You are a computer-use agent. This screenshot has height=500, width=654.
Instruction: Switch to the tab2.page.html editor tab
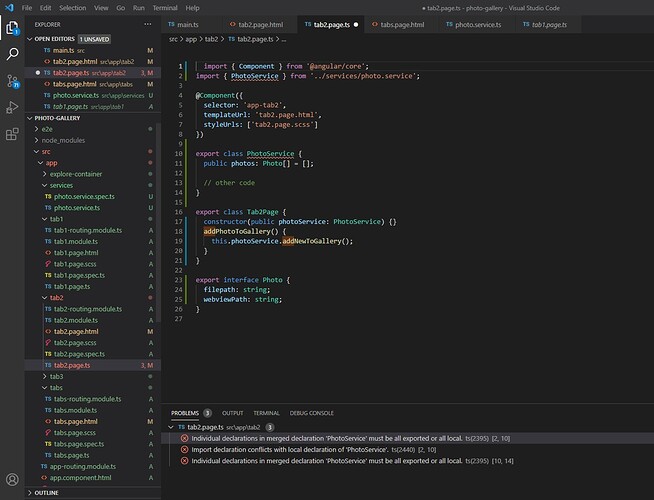click(x=261, y=25)
